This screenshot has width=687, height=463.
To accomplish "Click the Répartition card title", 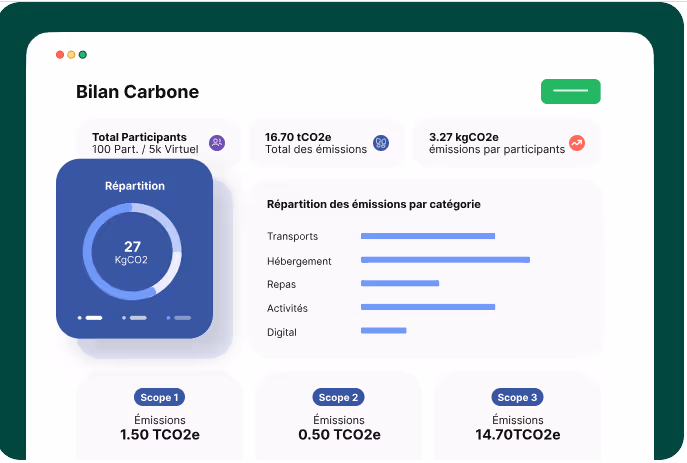I will [x=135, y=186].
